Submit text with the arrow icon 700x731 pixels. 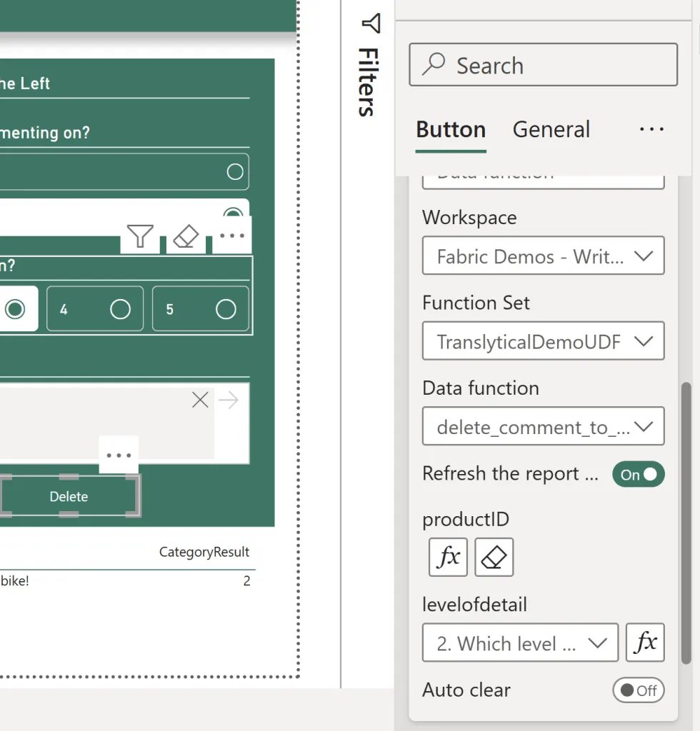pos(229,400)
